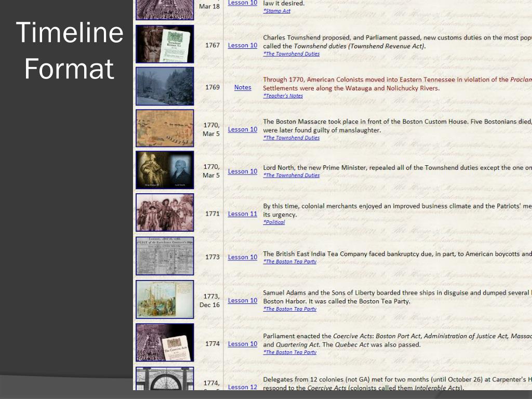Open *The Townshend Duties link under 1767 entry
Viewport: 532px width, 399px height.
291,54
